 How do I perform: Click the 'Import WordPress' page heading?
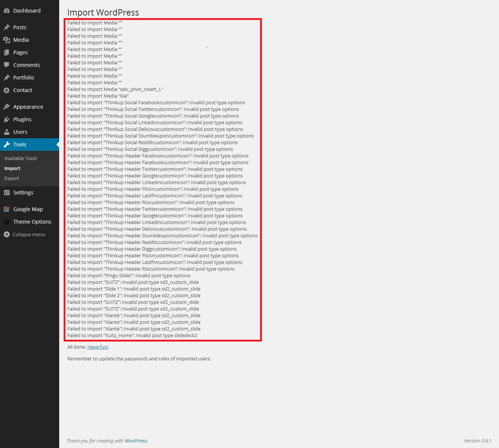(x=103, y=13)
